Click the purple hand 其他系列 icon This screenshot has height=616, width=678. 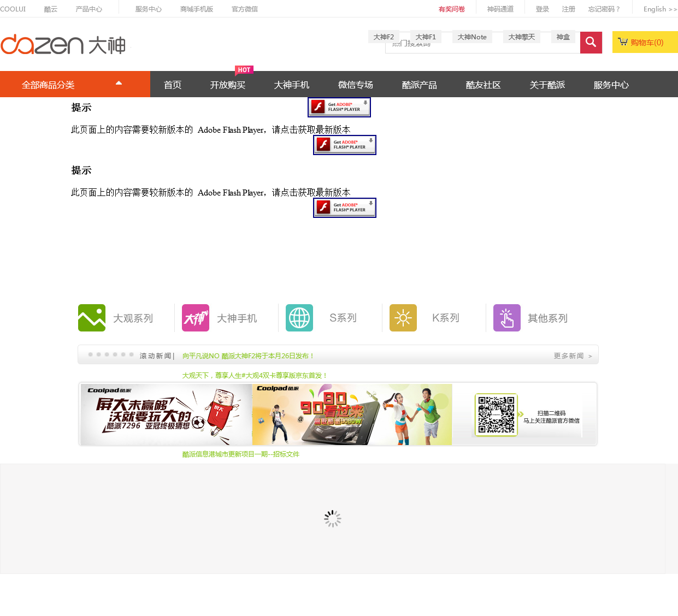[x=507, y=318]
